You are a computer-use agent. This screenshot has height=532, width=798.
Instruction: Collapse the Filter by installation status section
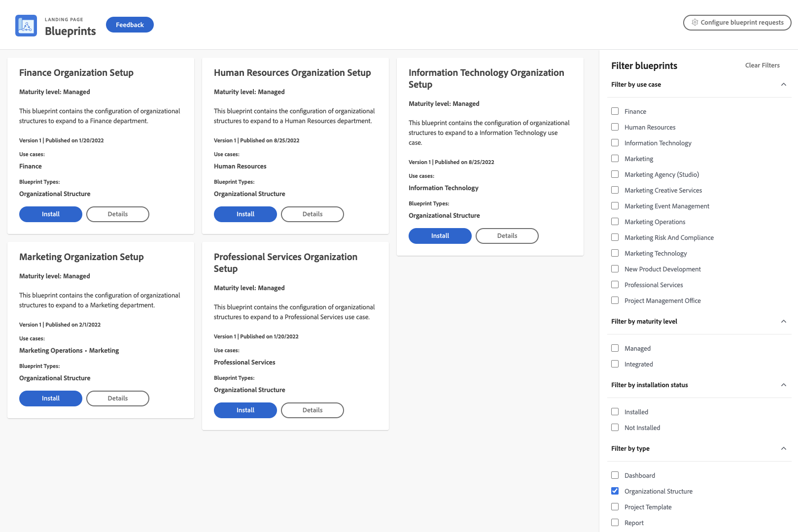tap(784, 385)
